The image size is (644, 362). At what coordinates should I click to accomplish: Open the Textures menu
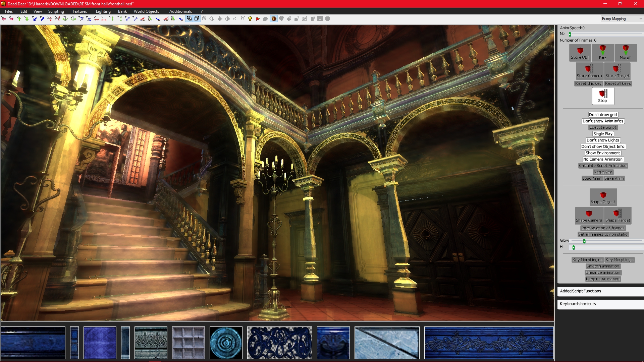pyautogui.click(x=79, y=11)
